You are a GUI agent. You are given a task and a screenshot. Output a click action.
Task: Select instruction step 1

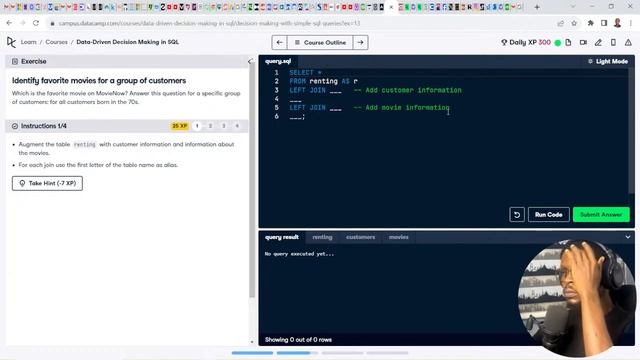(x=197, y=126)
